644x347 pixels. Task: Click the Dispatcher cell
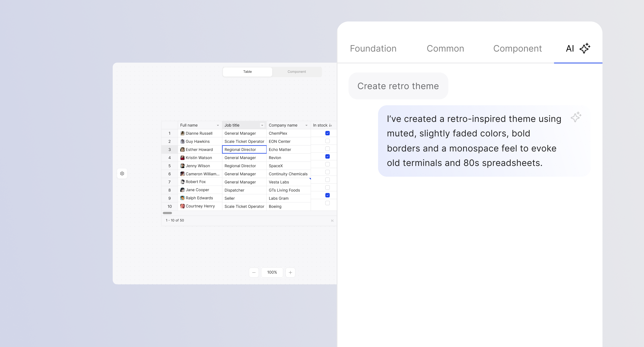244,190
